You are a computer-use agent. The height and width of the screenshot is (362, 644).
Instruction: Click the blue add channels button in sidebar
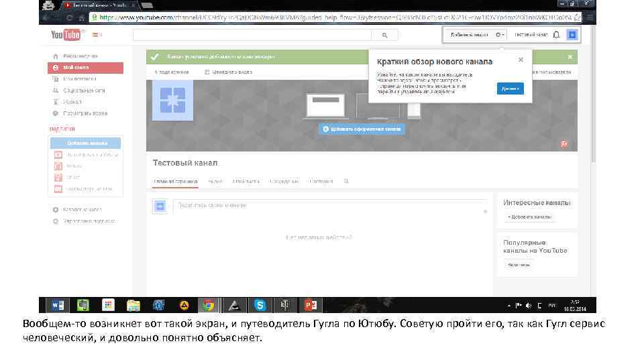pyautogui.click(x=85, y=143)
